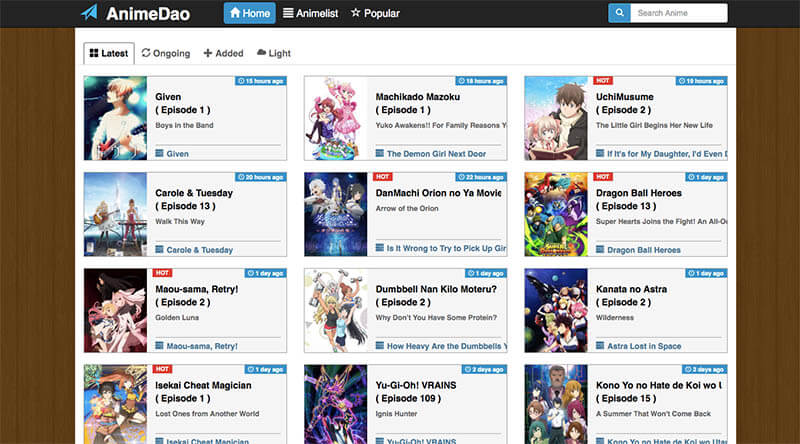
Task: Go to the Home nav button
Action: (x=249, y=13)
